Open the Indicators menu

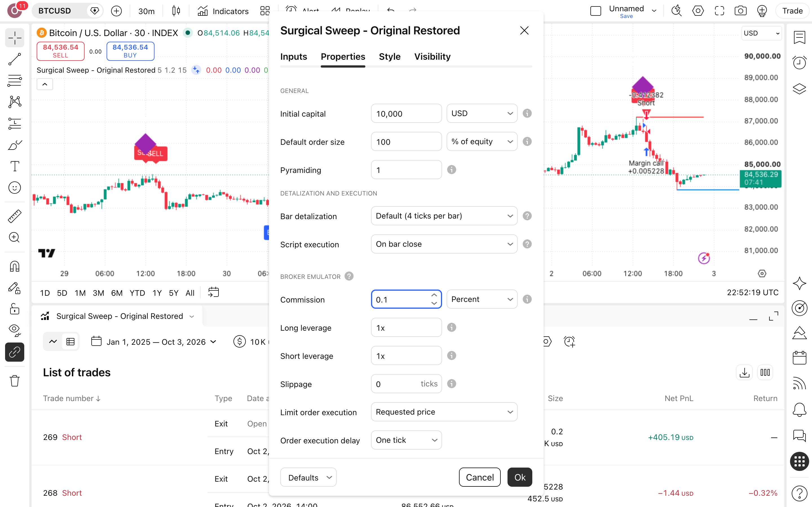click(x=223, y=11)
